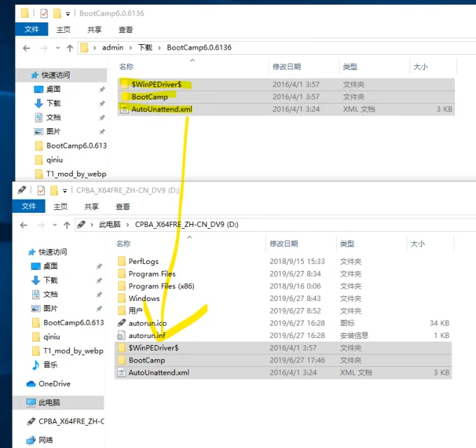Open quick access toolbar dropdown in BootCamp6.0.6136 title bar
476x448 pixels.
[68, 14]
